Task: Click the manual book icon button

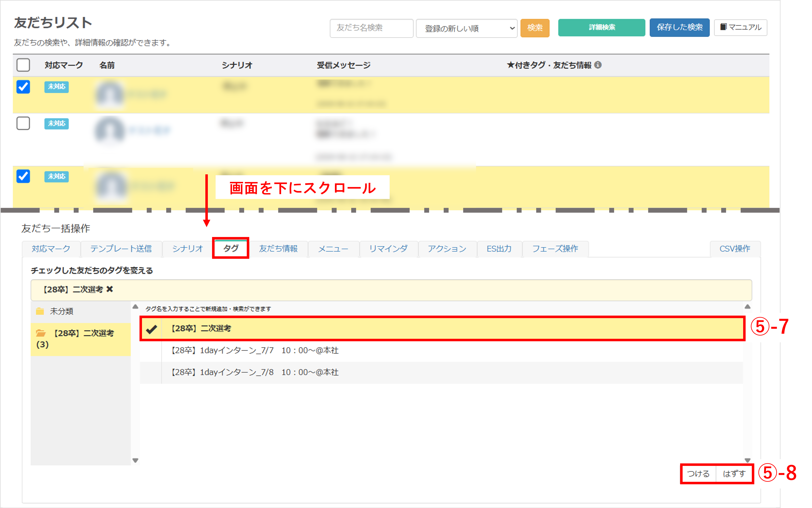Action: coord(740,28)
